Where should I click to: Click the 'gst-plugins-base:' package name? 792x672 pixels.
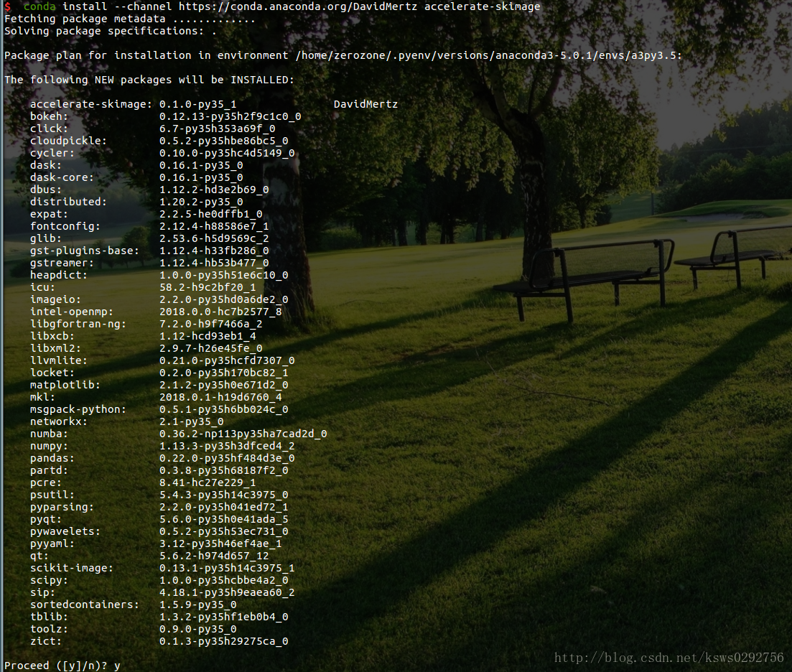coord(84,251)
